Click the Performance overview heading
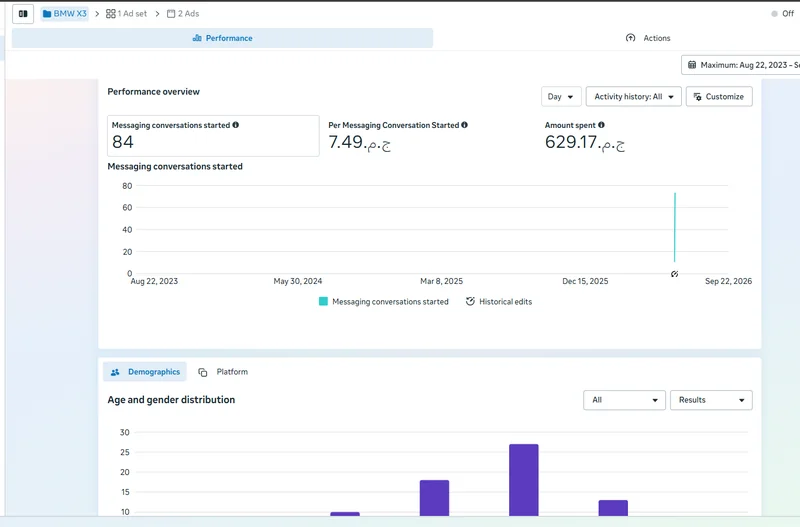800x527 pixels. (x=154, y=92)
